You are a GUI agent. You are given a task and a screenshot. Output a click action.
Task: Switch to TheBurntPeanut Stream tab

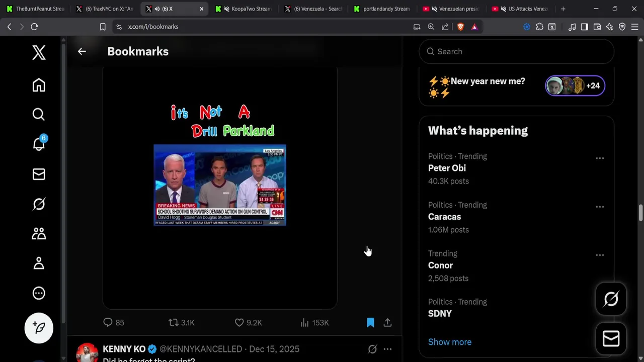tap(35, 9)
